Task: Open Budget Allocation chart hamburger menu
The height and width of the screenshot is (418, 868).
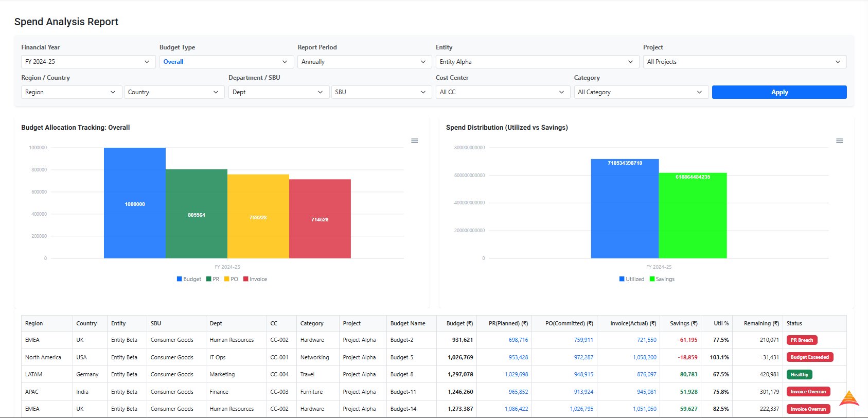Action: tap(414, 141)
